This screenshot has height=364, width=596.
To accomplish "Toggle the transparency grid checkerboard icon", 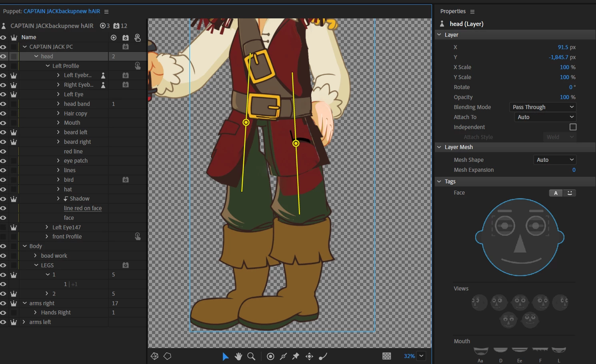I will click(387, 356).
